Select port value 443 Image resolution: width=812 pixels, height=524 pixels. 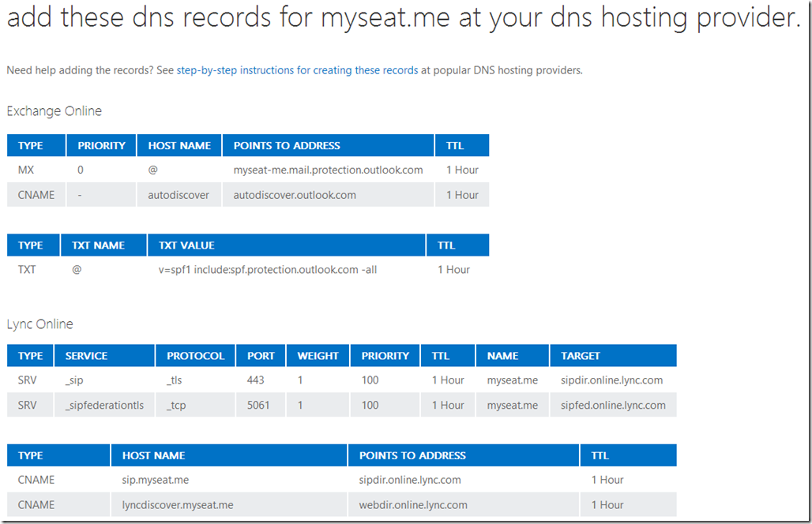(255, 380)
